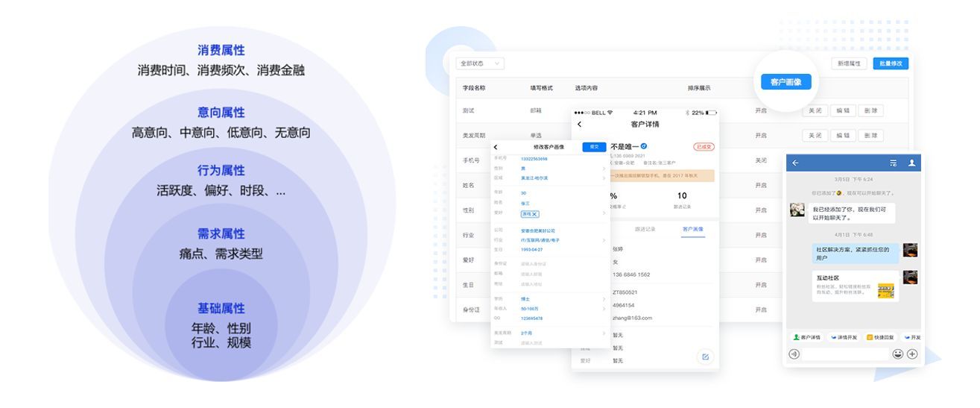Open the 互动社区 link card
This screenshot has width=980, height=408.
[x=856, y=286]
